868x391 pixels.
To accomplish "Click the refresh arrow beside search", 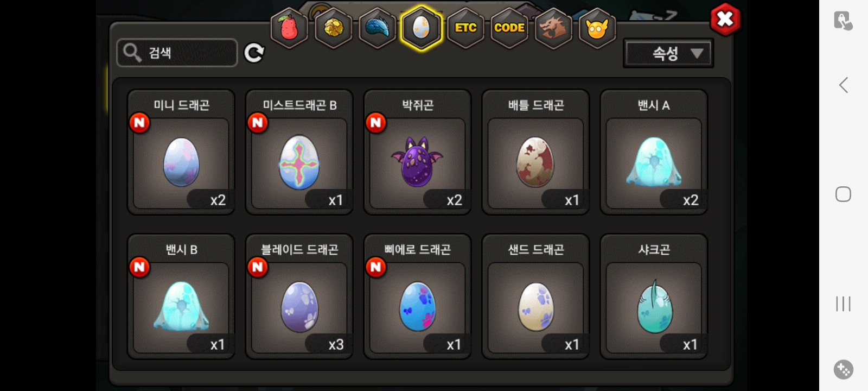I will coord(254,53).
